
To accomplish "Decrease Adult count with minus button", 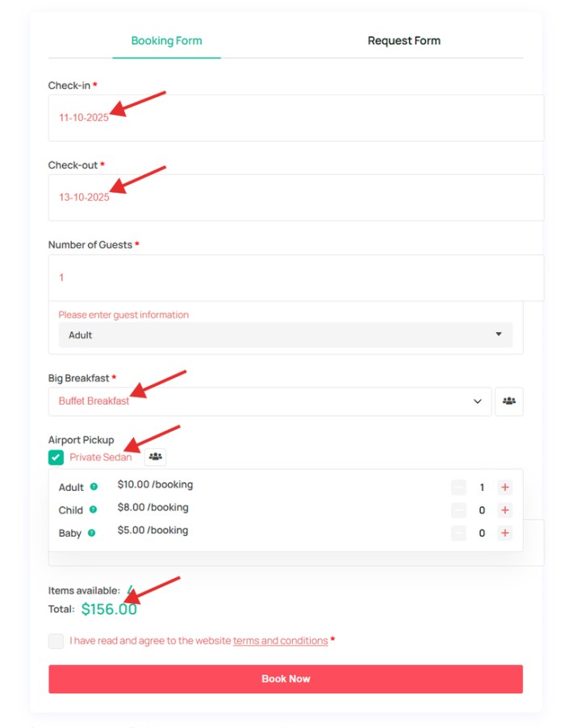I will pyautogui.click(x=458, y=487).
